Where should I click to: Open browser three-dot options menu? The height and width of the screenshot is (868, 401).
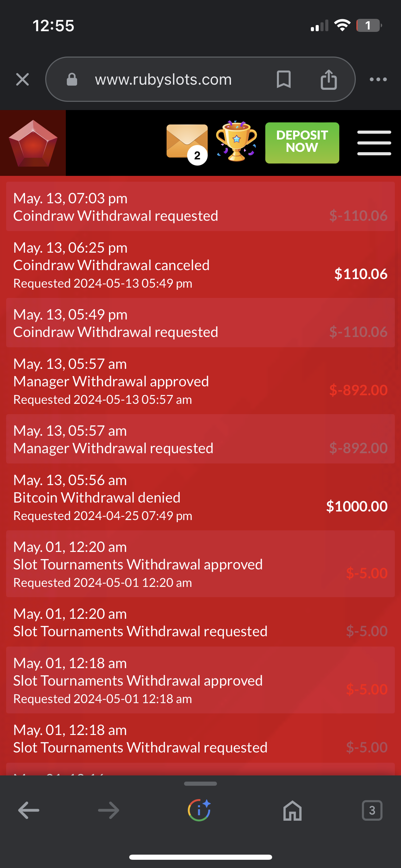(378, 80)
